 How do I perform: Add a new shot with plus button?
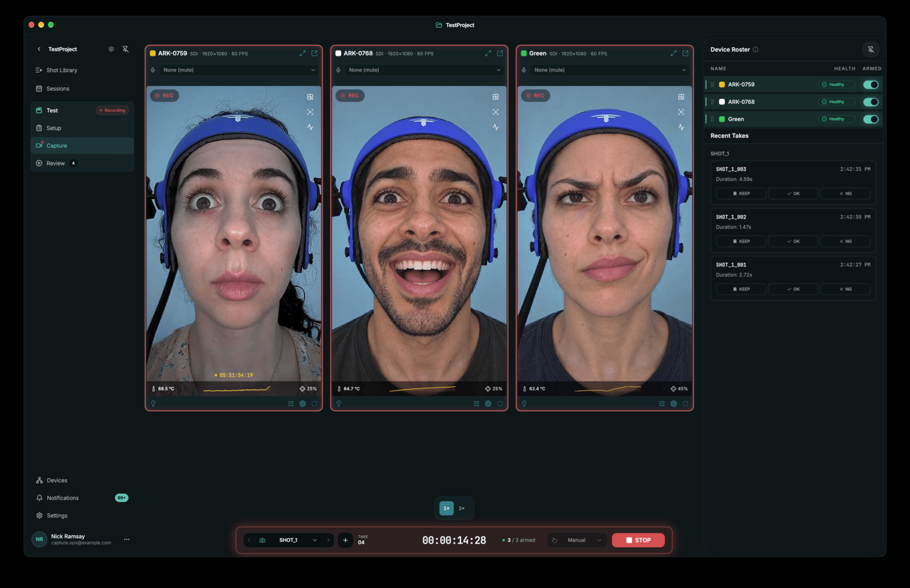tap(345, 540)
